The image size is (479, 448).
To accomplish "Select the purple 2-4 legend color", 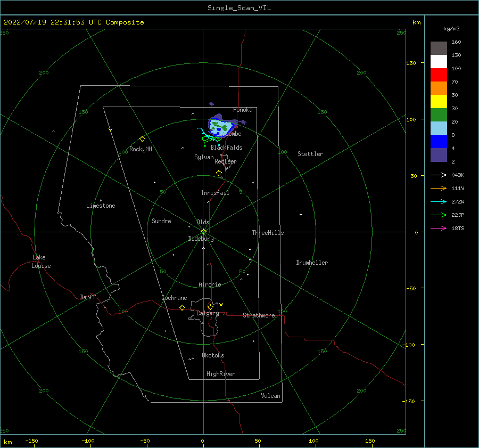I will tap(439, 154).
